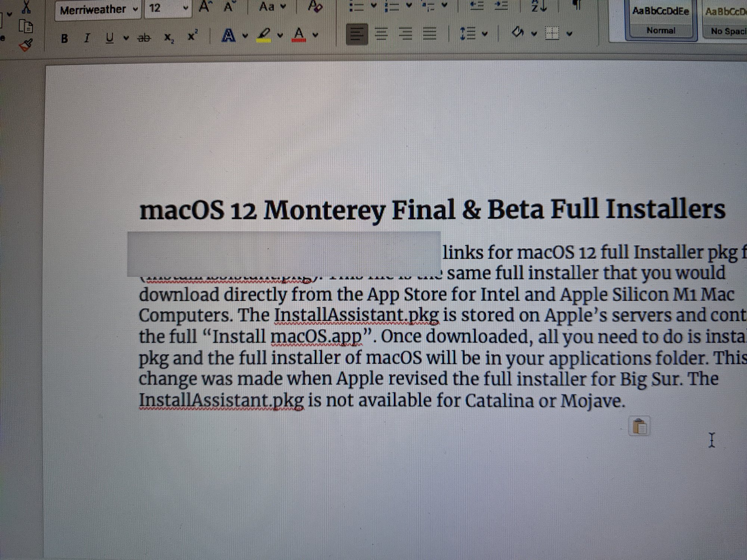Screen dimensions: 747x560
Task: Click the Format Painter brush icon
Action: 26,46
